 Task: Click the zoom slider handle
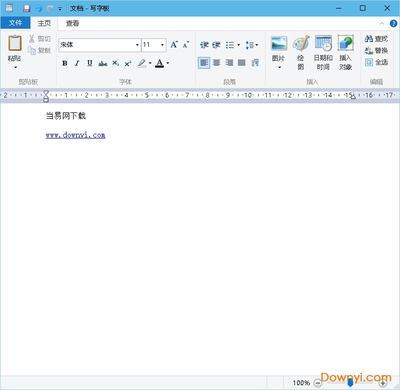pos(350,382)
